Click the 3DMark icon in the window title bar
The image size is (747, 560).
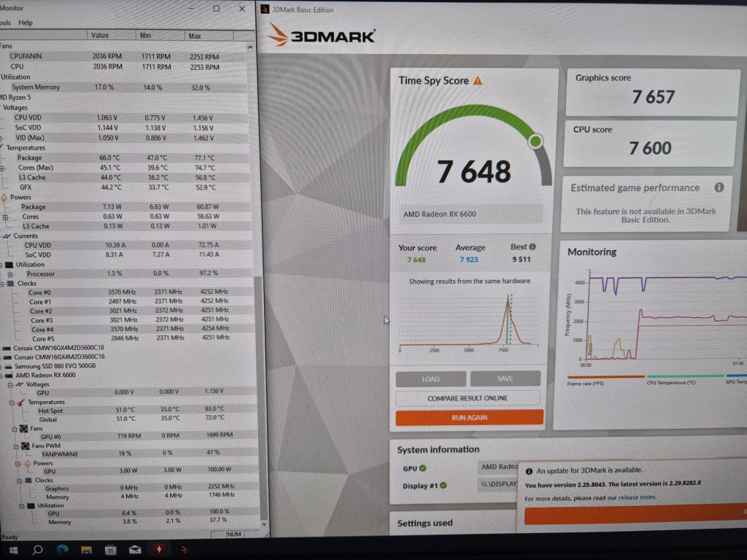point(265,9)
